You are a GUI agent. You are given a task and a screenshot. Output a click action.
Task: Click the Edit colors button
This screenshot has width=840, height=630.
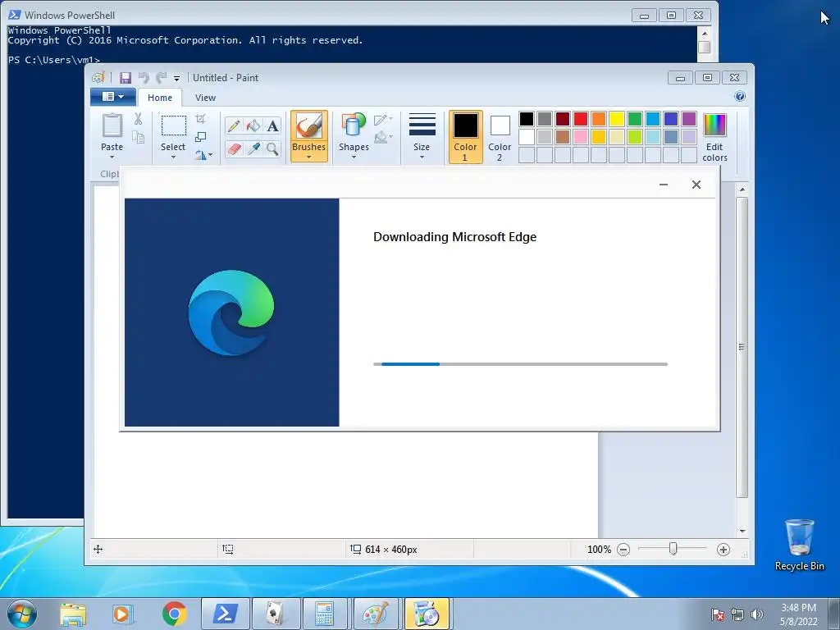point(714,137)
